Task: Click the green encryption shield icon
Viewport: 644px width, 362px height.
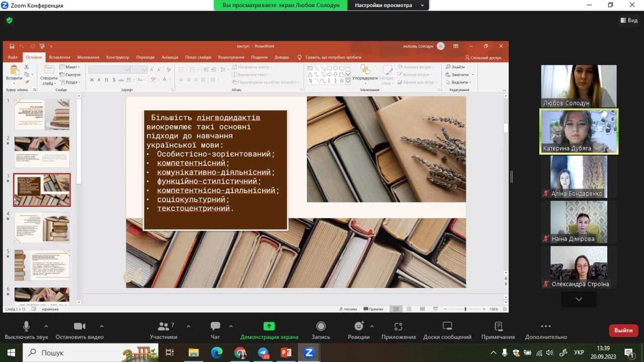Action: (x=9, y=21)
